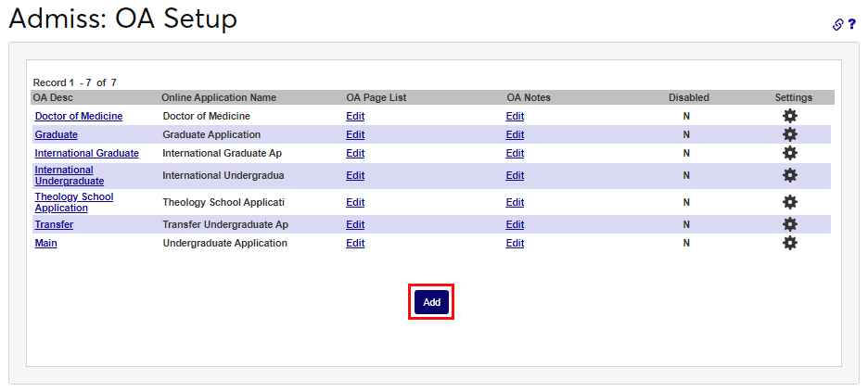Viewport: 868px width, 392px height.
Task: Open the International Graduate link
Action: coord(86,153)
